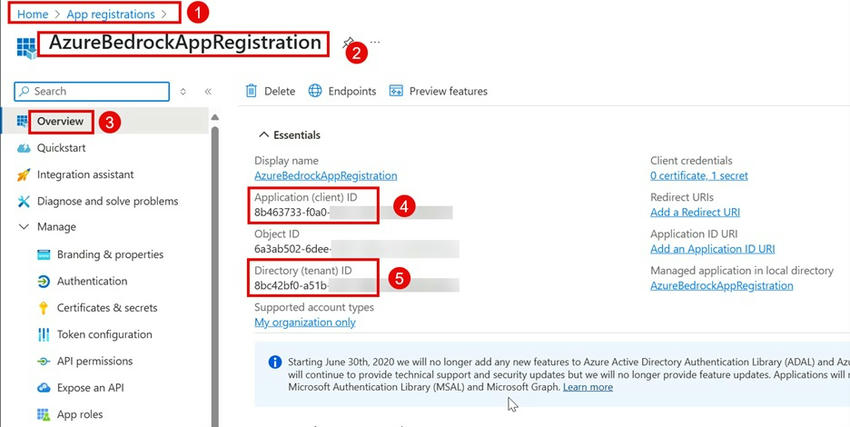The height and width of the screenshot is (427, 850).
Task: Click the blue info icon in the ADAL notice
Action: [x=275, y=362]
